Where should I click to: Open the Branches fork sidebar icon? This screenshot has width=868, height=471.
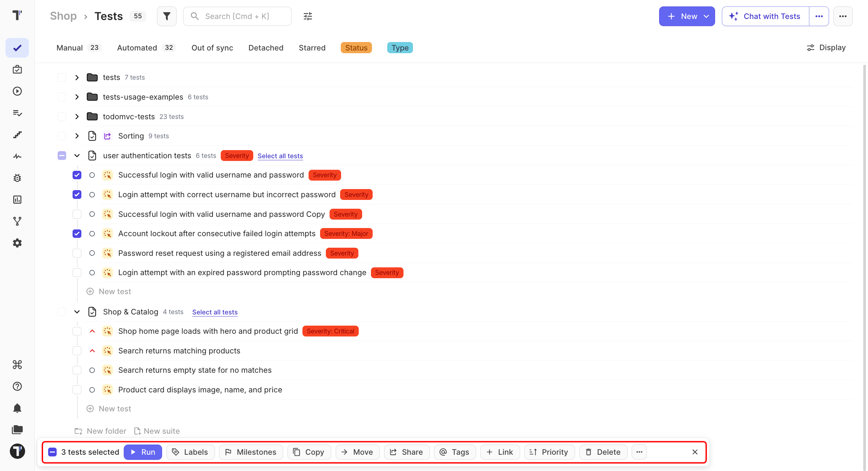[x=17, y=221]
